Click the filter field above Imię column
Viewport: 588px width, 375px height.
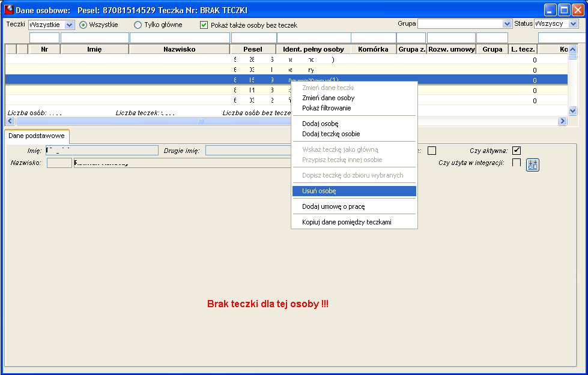[x=95, y=38]
